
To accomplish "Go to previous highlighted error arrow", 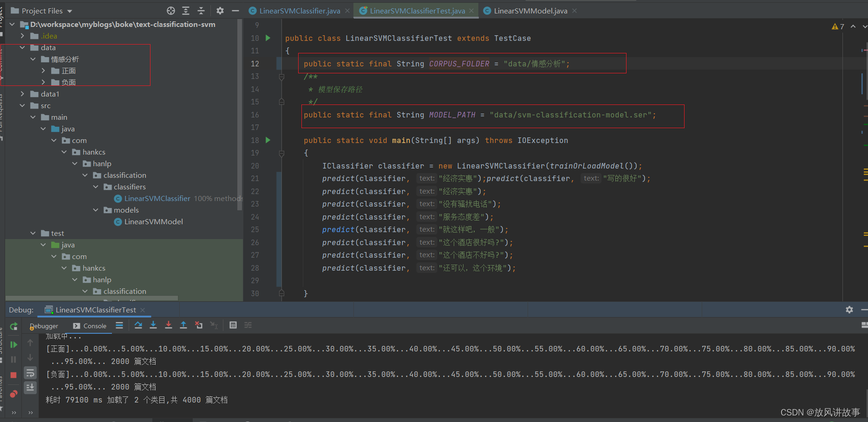I will pyautogui.click(x=853, y=26).
